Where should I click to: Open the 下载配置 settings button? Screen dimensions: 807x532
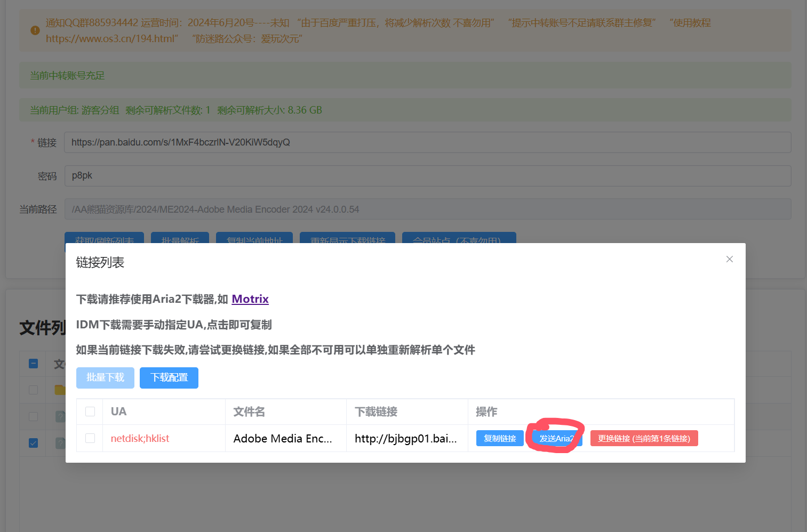click(169, 378)
